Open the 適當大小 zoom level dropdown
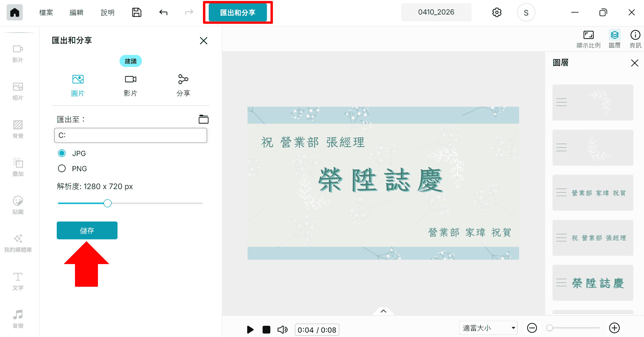 (488, 328)
